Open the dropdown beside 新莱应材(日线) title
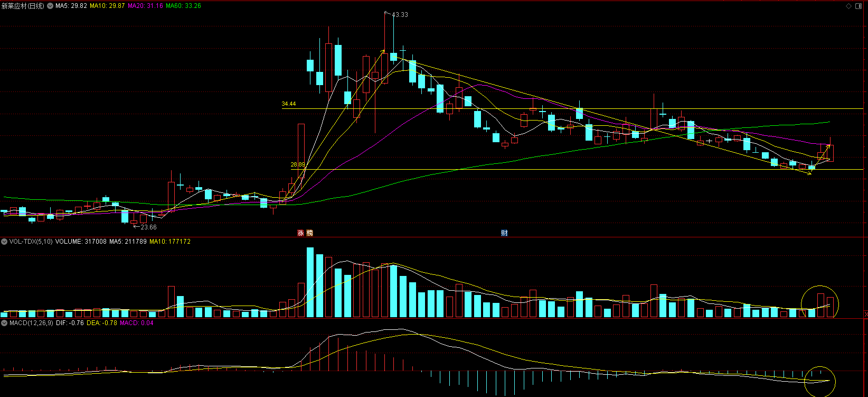This screenshot has width=868, height=397. (x=50, y=6)
